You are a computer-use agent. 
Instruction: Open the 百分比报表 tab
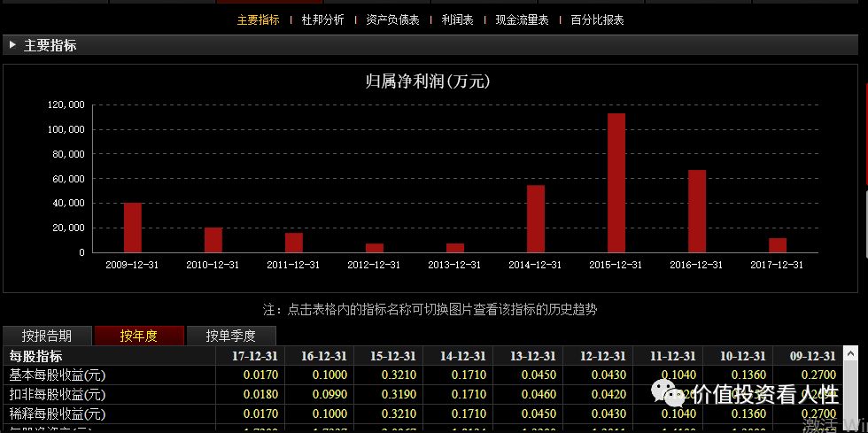(597, 20)
